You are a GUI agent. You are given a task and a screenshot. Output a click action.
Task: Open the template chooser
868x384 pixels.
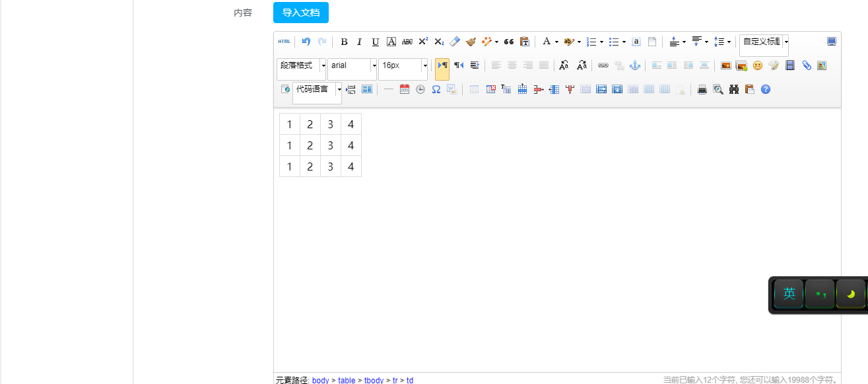(x=367, y=89)
